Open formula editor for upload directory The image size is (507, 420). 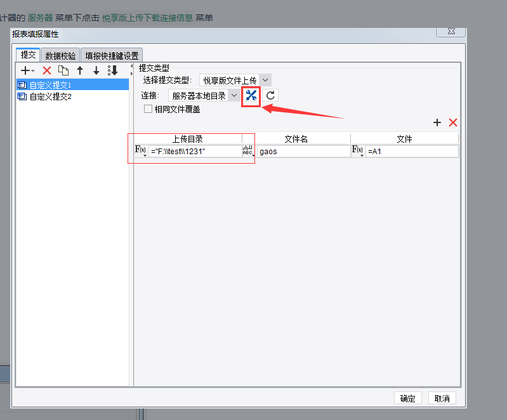click(140, 150)
